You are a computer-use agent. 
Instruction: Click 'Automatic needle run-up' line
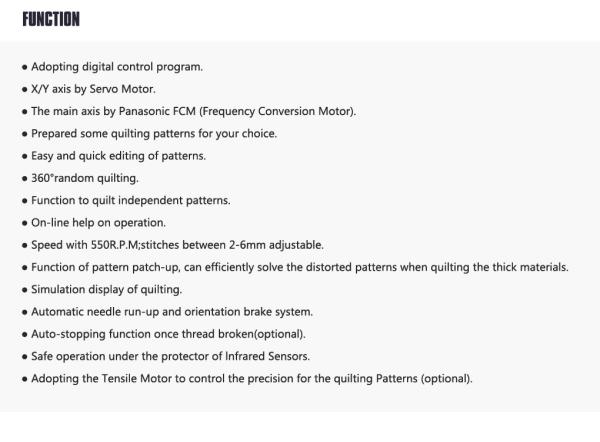tap(172, 312)
